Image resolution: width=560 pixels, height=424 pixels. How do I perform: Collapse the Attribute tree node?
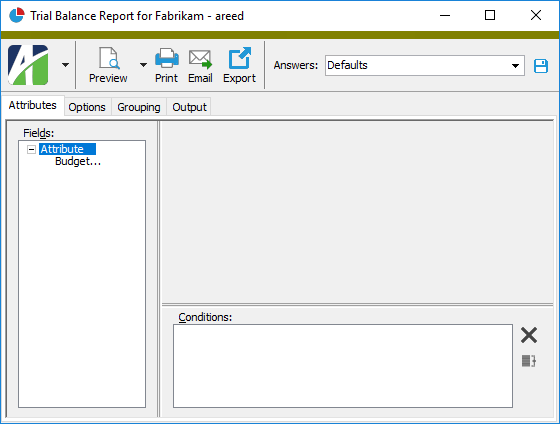[x=31, y=149]
